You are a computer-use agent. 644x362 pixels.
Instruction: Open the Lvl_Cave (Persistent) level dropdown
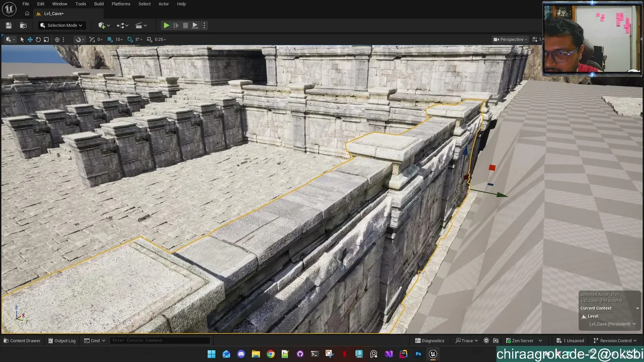[612, 324]
